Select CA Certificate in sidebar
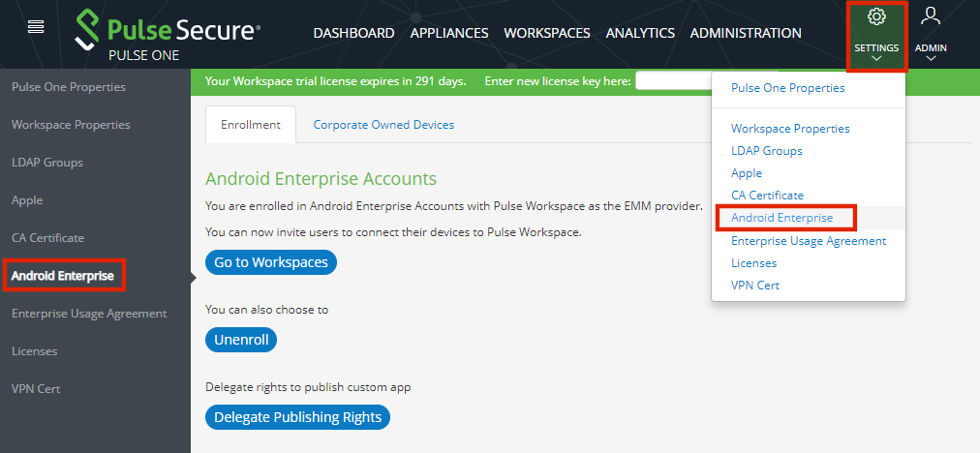980x453 pixels. [48, 237]
